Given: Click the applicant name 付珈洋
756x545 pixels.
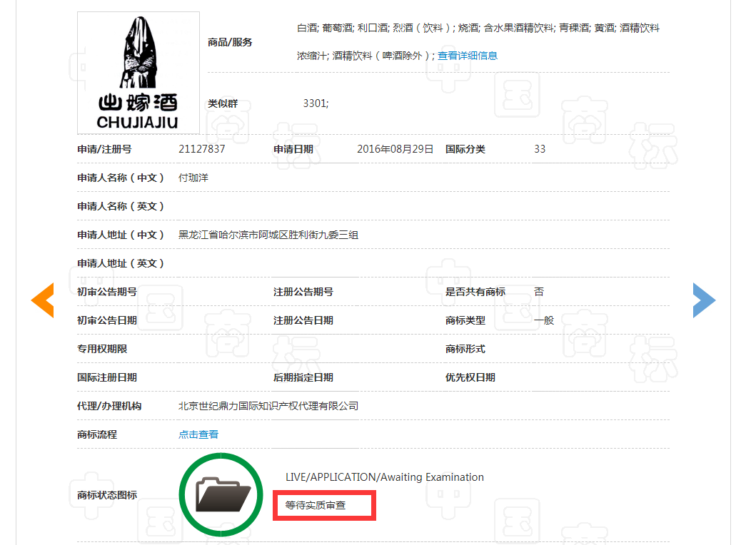Looking at the screenshot, I should click(x=194, y=177).
